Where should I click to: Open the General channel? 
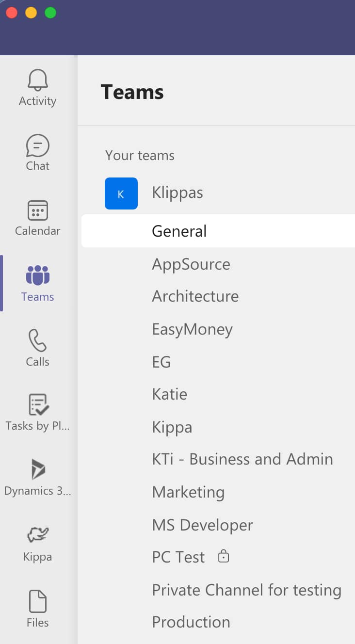click(218, 231)
